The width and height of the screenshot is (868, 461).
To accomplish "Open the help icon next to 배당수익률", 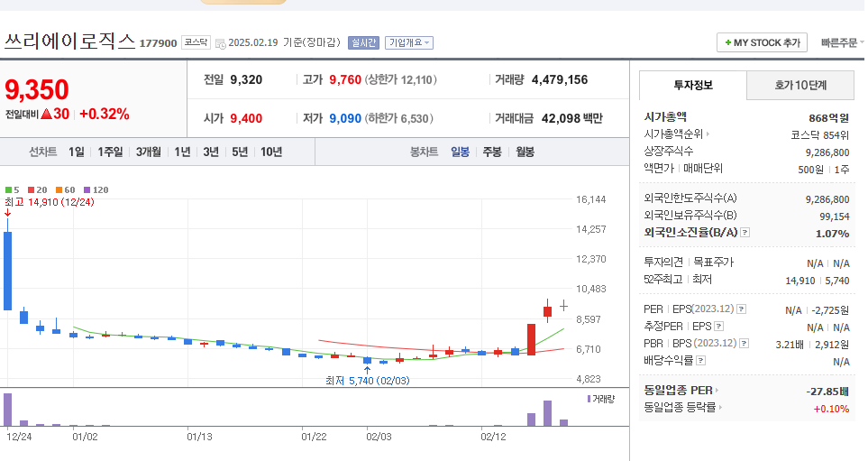I will click(x=701, y=361).
